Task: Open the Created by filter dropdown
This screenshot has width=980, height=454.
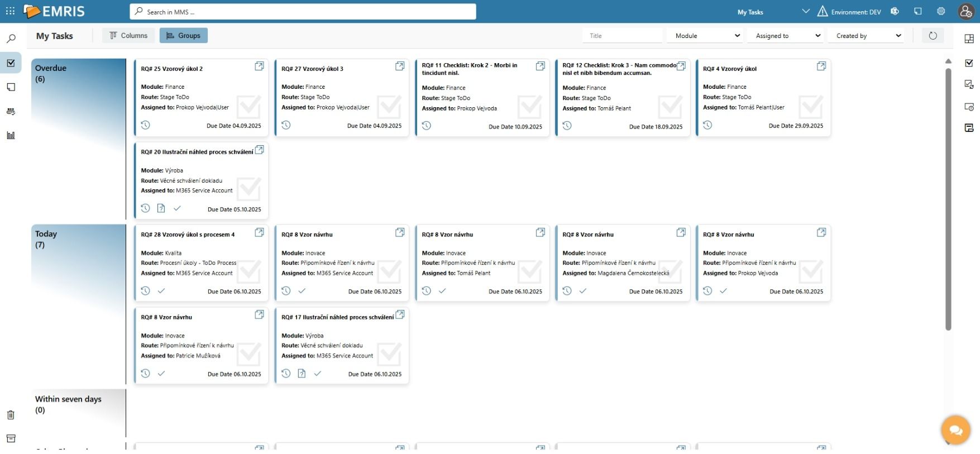Action: (867, 36)
